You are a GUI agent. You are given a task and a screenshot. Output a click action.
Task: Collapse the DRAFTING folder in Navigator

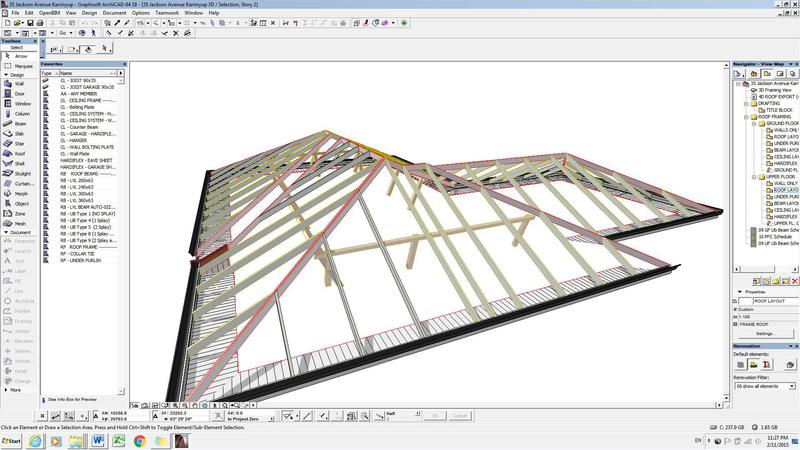[746, 104]
